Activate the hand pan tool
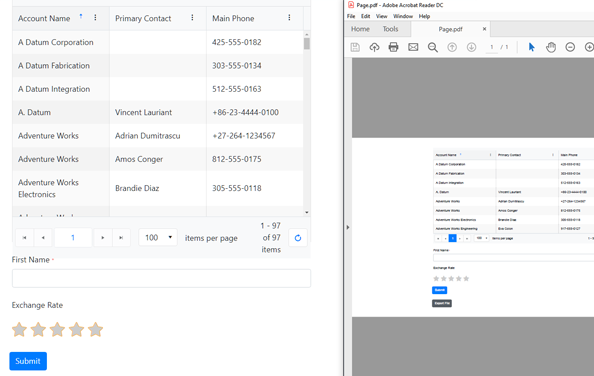 click(x=551, y=47)
